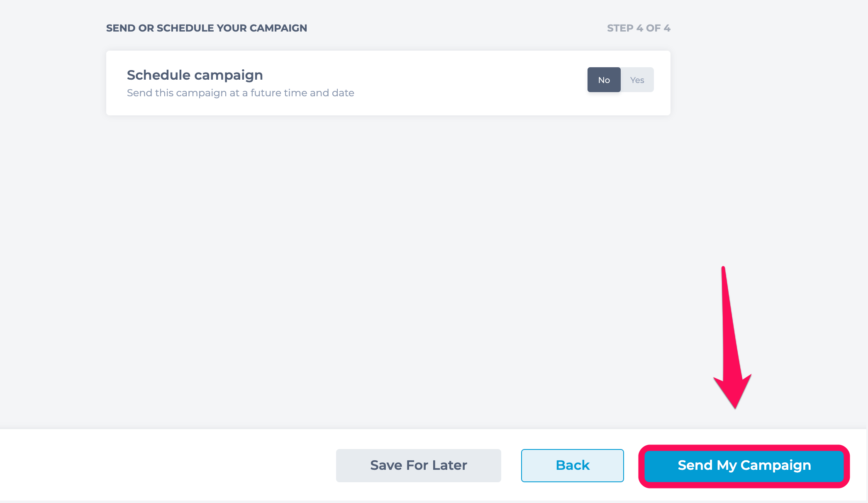The width and height of the screenshot is (868, 503).
Task: Click the word 'campaign' in the card heading
Action: click(x=229, y=76)
